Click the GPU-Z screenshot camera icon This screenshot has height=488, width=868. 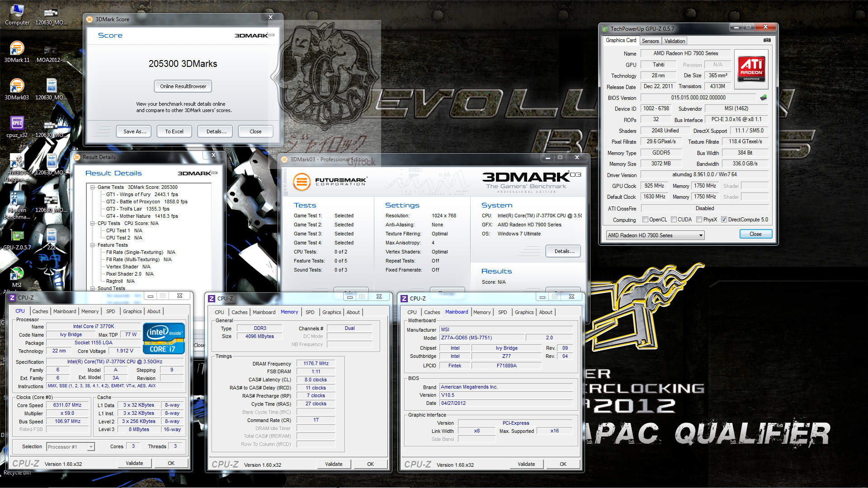click(767, 40)
